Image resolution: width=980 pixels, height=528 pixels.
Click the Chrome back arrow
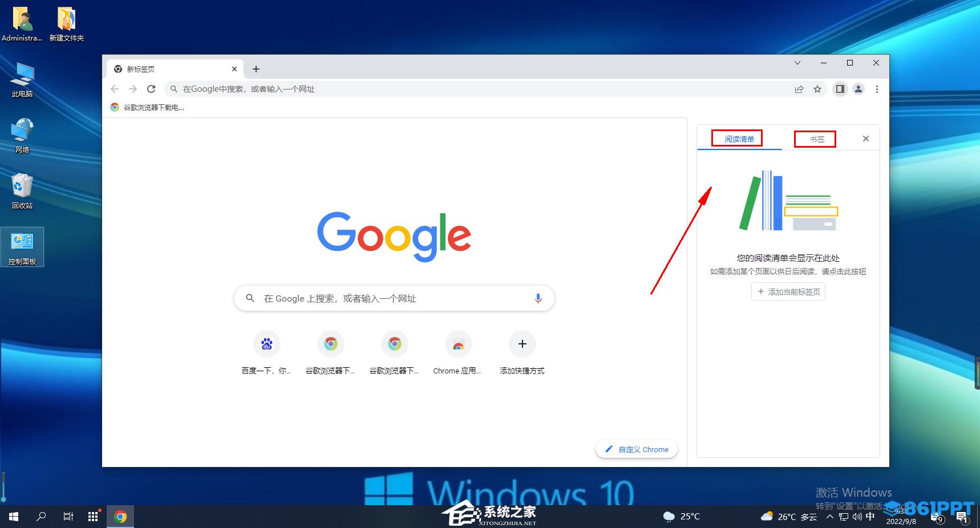tap(115, 89)
